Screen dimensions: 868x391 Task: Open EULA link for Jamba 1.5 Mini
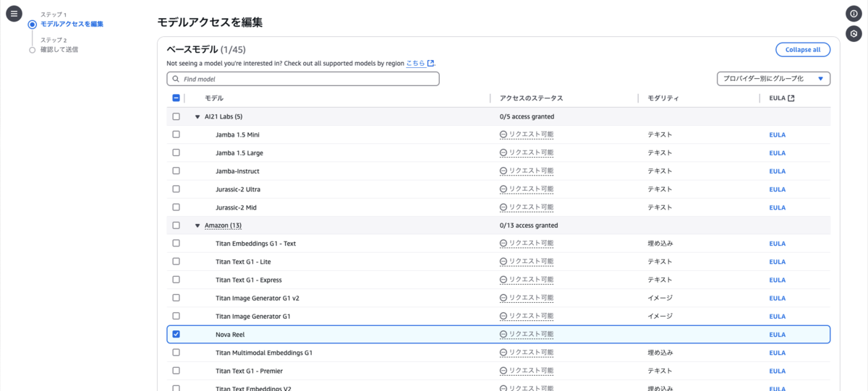coord(777,134)
